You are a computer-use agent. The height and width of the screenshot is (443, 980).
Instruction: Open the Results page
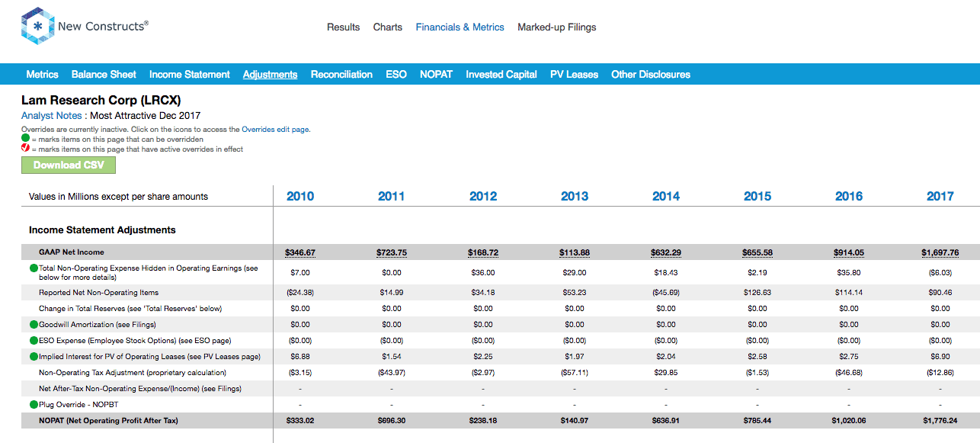[x=343, y=27]
